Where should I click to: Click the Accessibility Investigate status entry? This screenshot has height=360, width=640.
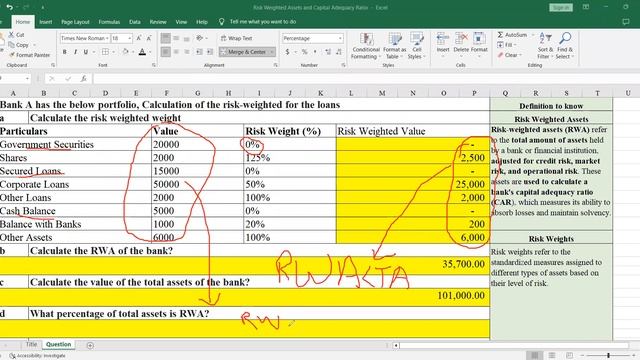[x=38, y=356]
